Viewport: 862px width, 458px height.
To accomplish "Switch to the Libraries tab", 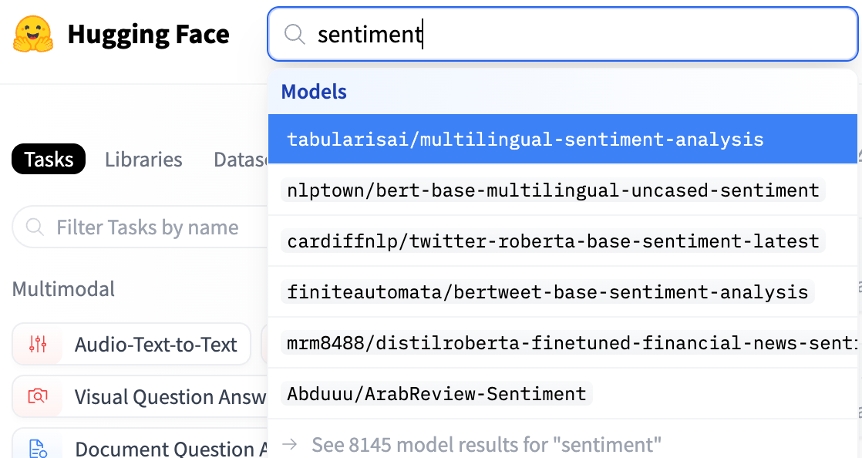I will click(143, 159).
